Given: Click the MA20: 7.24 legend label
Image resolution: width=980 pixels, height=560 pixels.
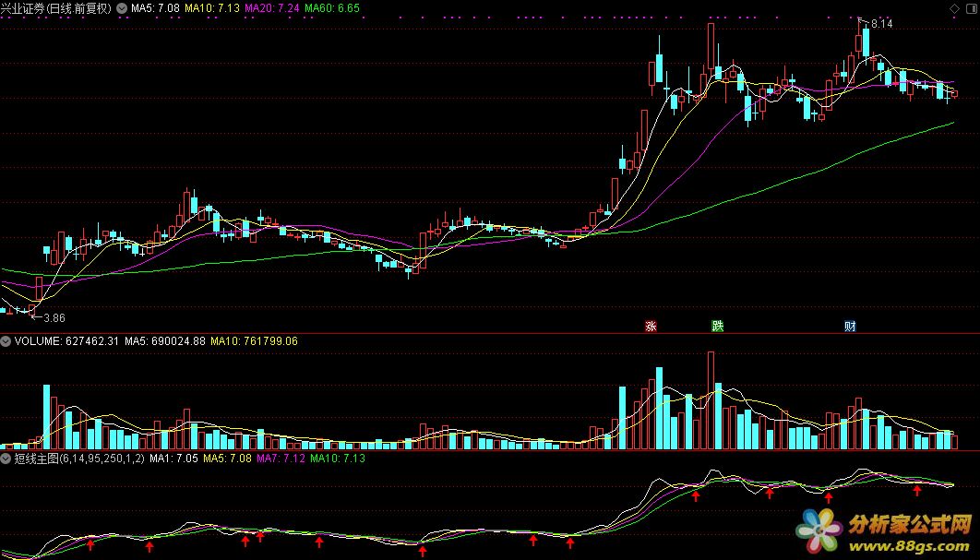Looking at the screenshot, I should click(x=272, y=8).
